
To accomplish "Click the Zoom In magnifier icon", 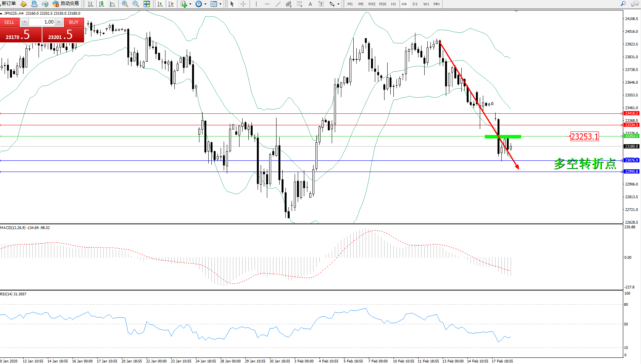I will pos(125,4).
